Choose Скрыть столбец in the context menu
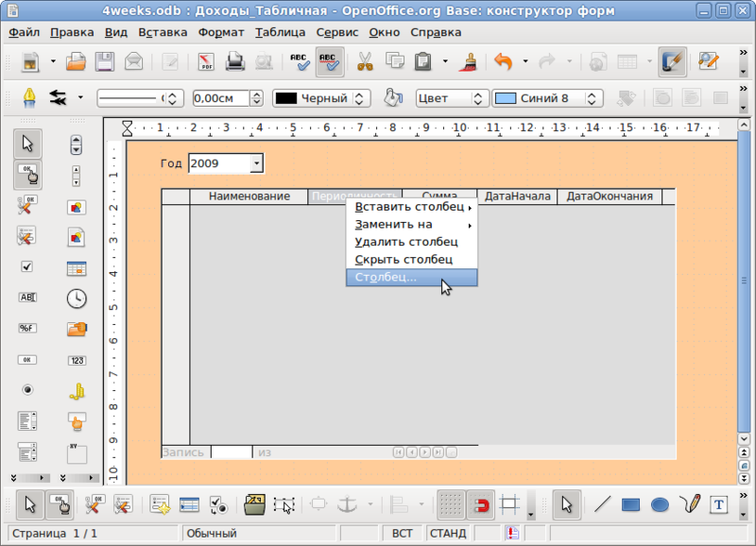This screenshot has height=546, width=756. point(412,260)
